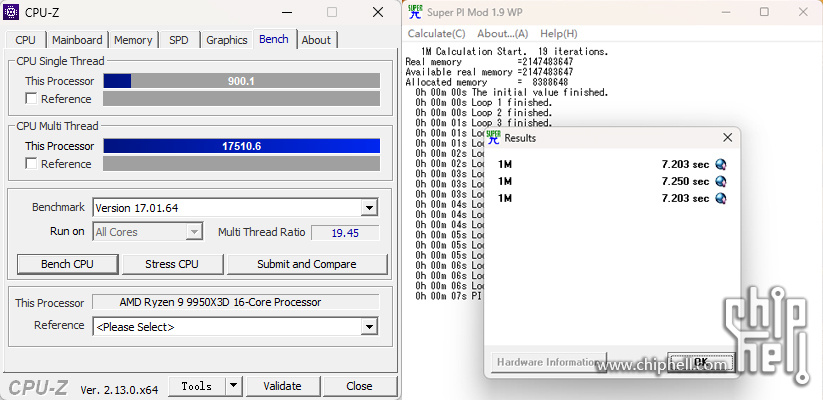This screenshot has height=400, width=823.
Task: Expand the Reference Please Select dropdown
Action: pyautogui.click(x=370, y=327)
